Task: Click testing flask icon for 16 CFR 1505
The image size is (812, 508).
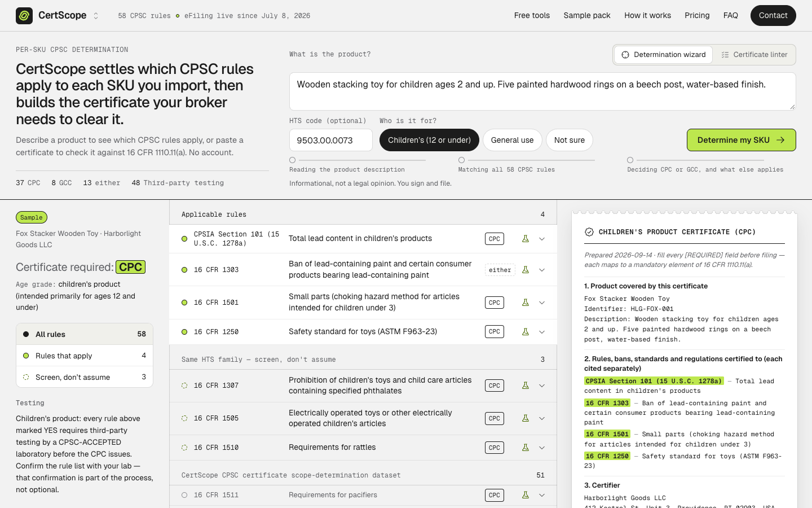Action: [526, 418]
